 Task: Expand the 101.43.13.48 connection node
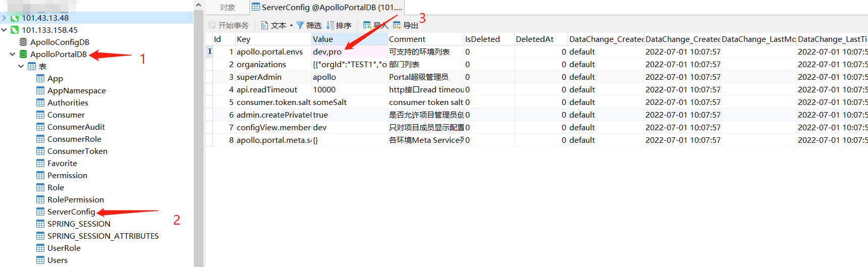pos(4,18)
